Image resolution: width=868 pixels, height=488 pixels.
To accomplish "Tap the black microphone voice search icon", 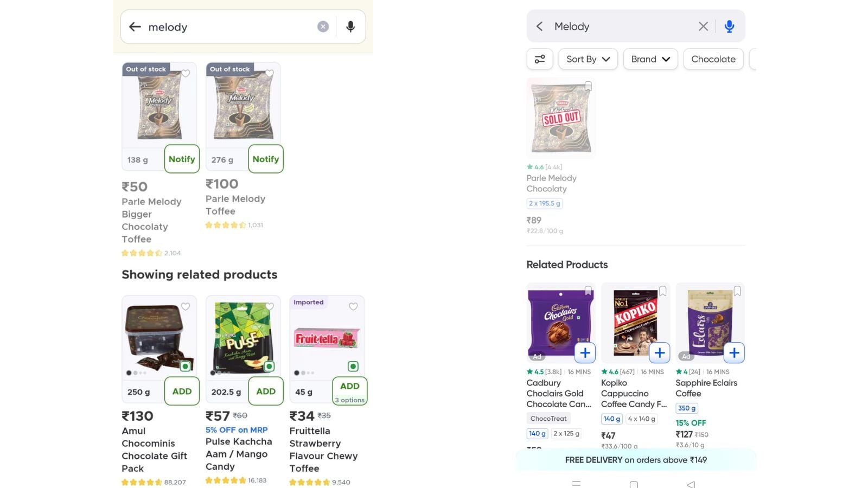I will (x=350, y=27).
